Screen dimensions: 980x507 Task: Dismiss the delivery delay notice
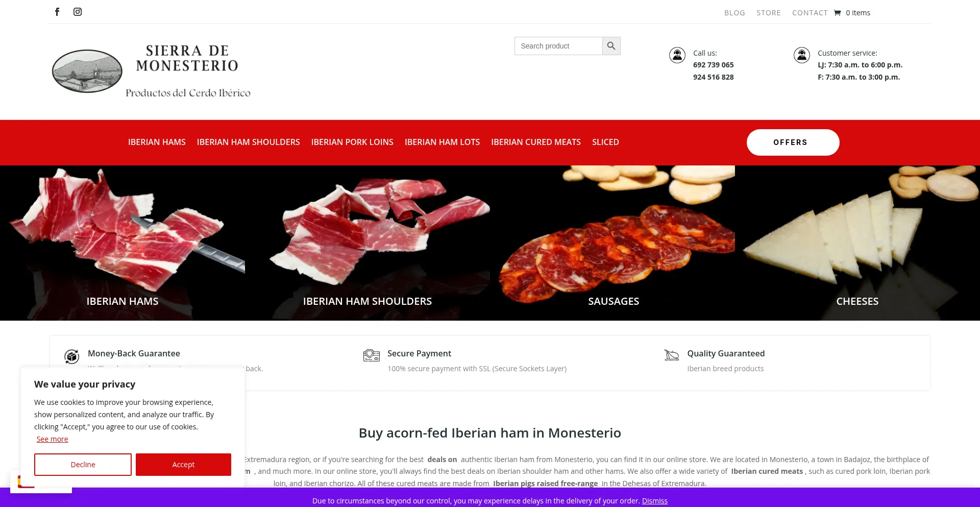654,501
